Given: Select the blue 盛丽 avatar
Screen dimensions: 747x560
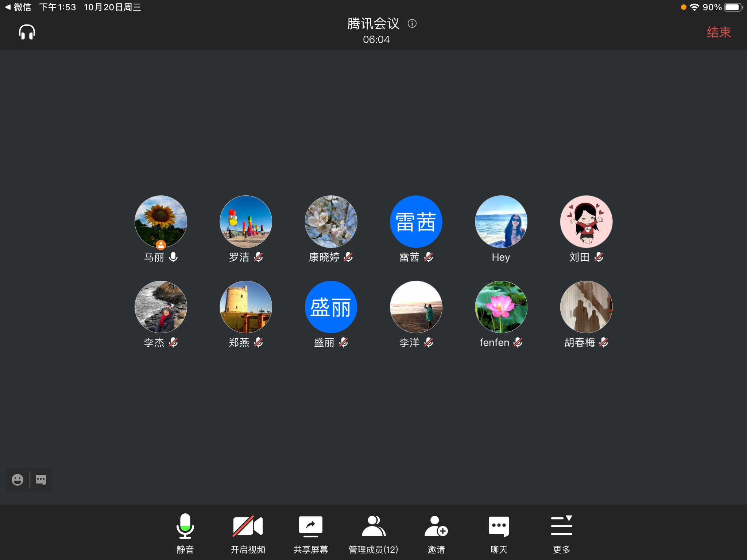Looking at the screenshot, I should (x=331, y=307).
